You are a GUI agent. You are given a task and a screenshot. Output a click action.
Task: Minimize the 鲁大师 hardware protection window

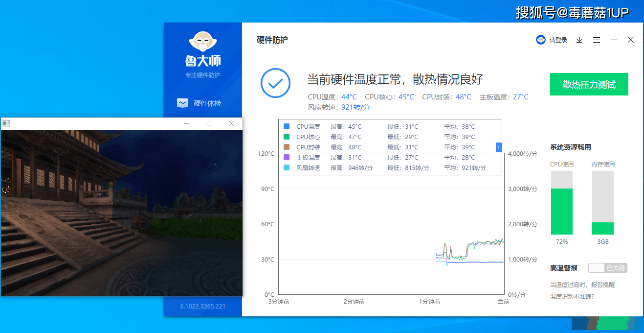[x=614, y=40]
